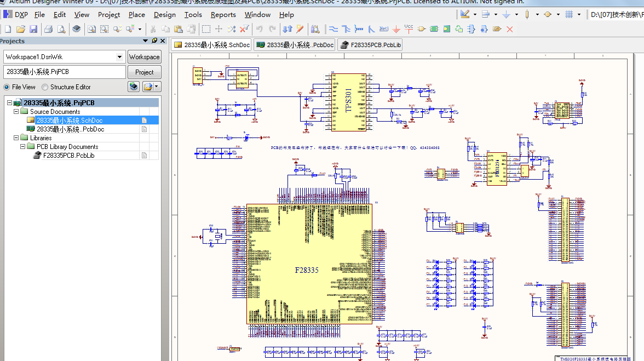The height and width of the screenshot is (361, 644).
Task: Place a GND power port
Action: [396, 29]
